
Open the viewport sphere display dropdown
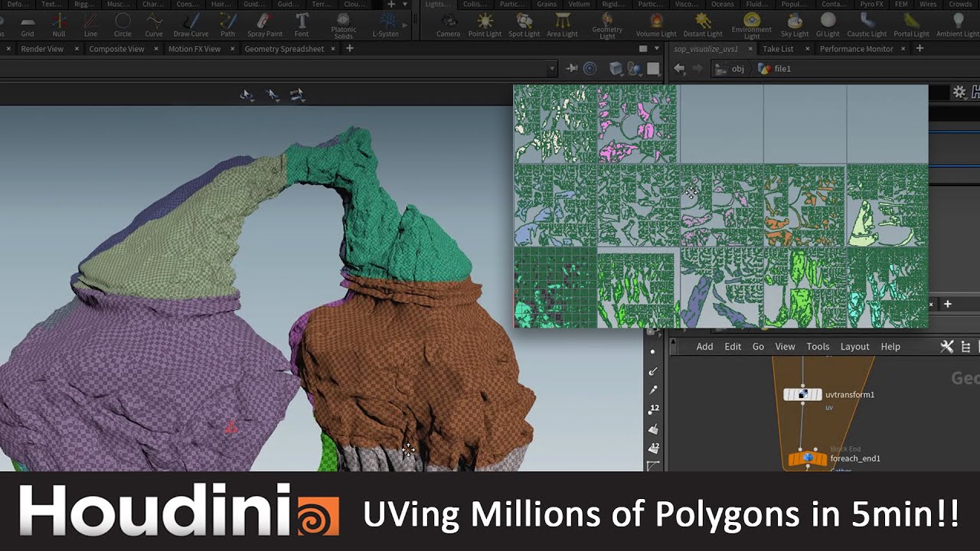[x=635, y=69]
